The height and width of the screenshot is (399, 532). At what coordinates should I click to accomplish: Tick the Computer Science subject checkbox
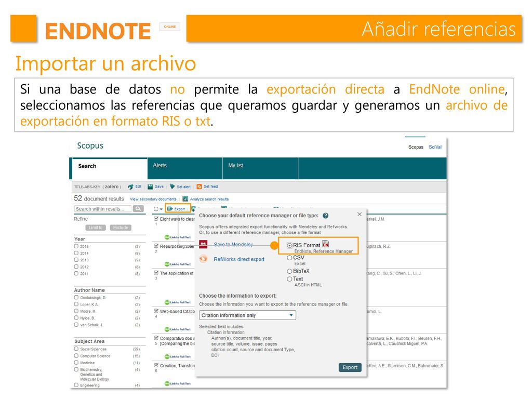coord(76,356)
